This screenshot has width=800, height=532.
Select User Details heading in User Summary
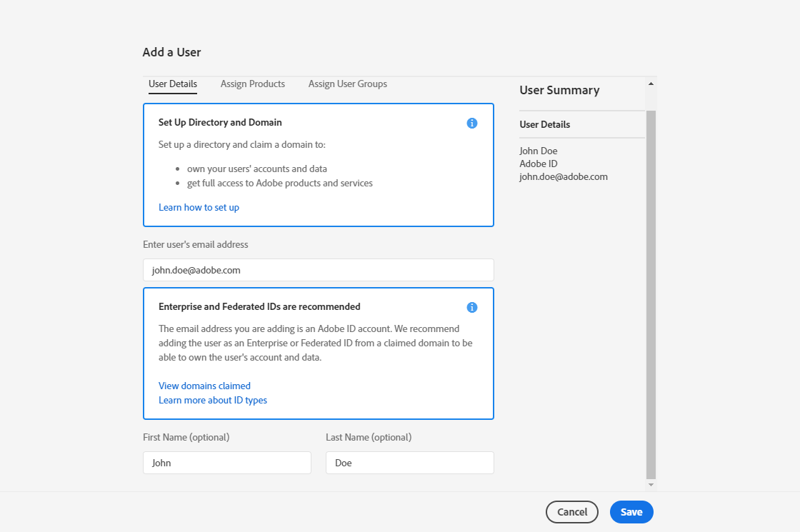pos(545,124)
